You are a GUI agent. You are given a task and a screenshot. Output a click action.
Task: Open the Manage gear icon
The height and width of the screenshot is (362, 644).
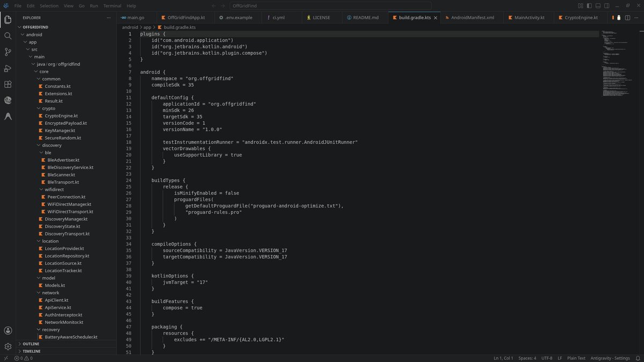point(8,346)
